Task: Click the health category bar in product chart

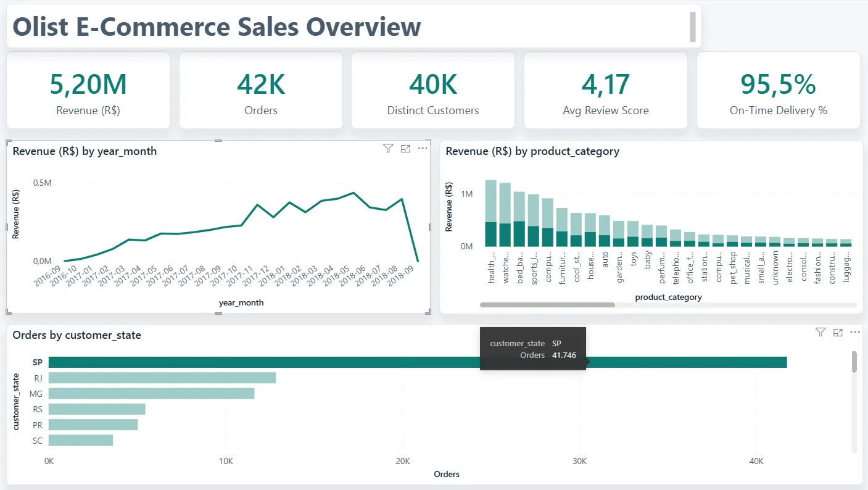Action: [491, 213]
